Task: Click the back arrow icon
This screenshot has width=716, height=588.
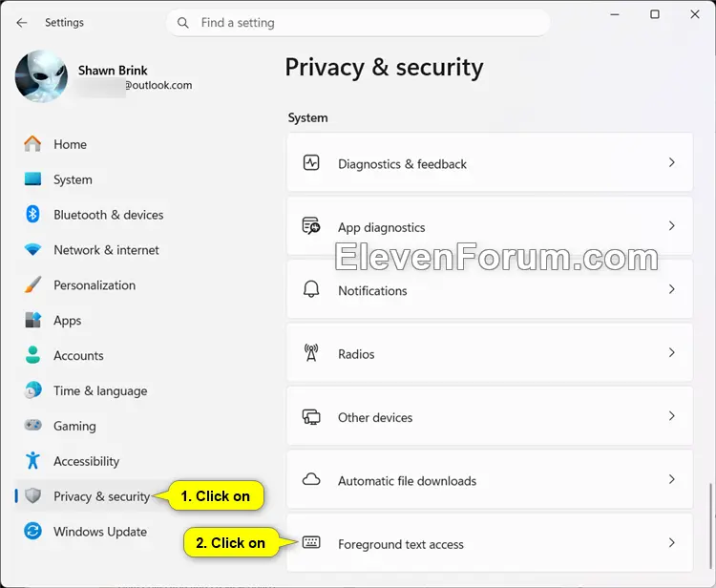Action: [21, 23]
